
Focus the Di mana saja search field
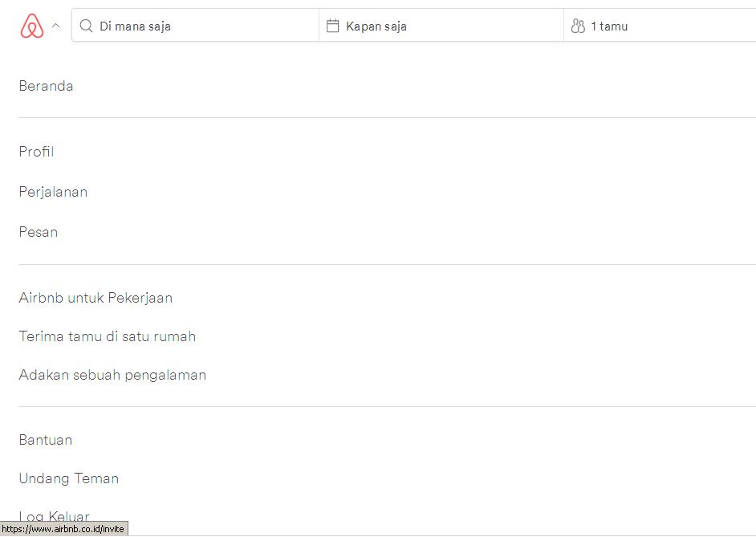[195, 25]
